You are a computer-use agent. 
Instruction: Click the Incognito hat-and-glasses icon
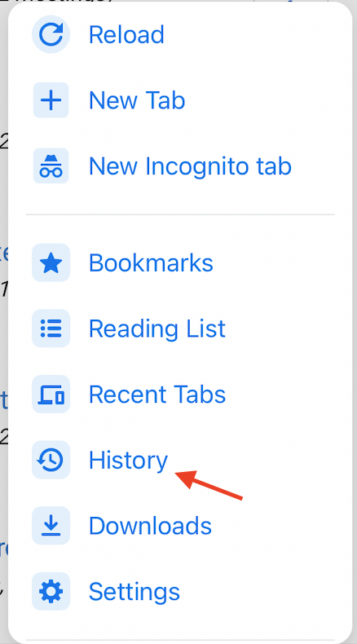pos(51,166)
